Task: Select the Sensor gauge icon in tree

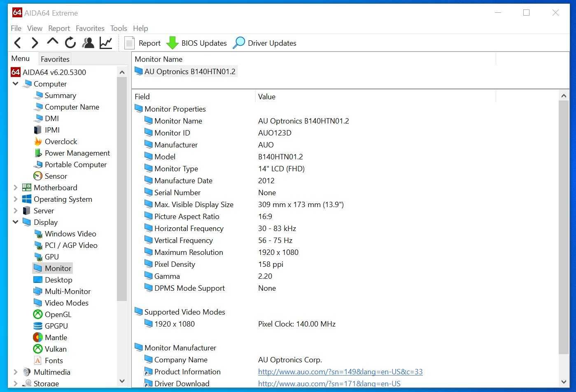Action: [x=38, y=176]
